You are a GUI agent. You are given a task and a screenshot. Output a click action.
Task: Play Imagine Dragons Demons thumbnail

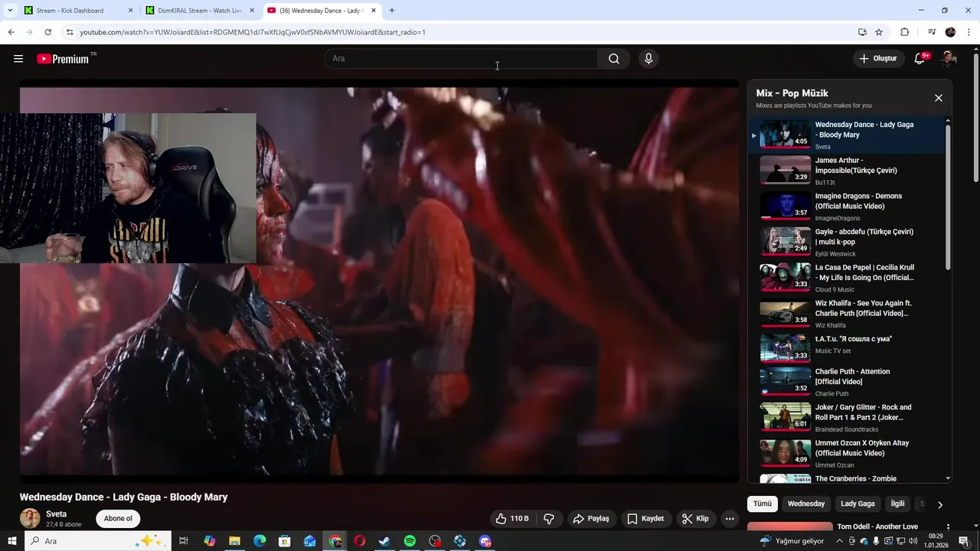click(x=785, y=206)
